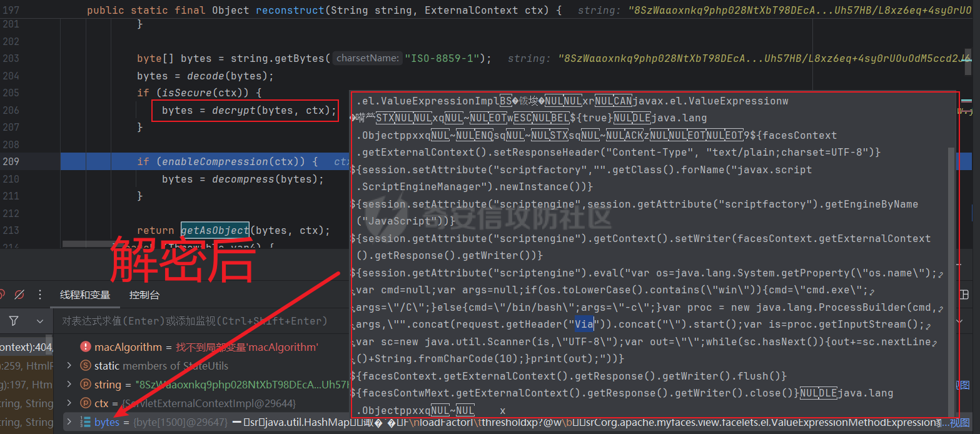Click the decode call on line 204
The height and width of the screenshot is (434, 980).
click(205, 76)
